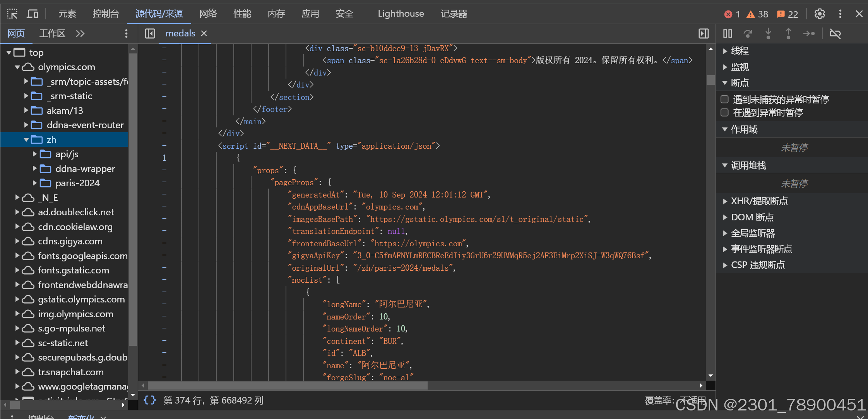Select the 工作区 workspace navigator tab
This screenshot has width=868, height=419.
pyautogui.click(x=52, y=34)
